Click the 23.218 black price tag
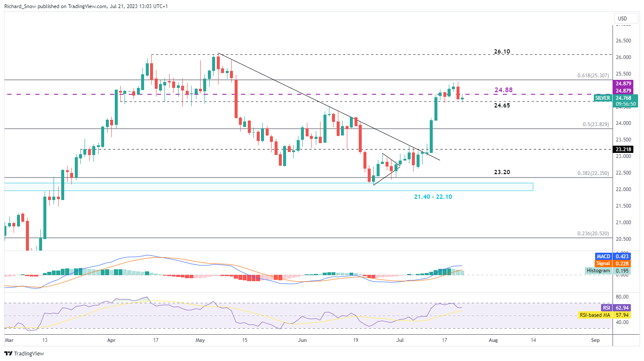The image size is (644, 361). coord(623,149)
